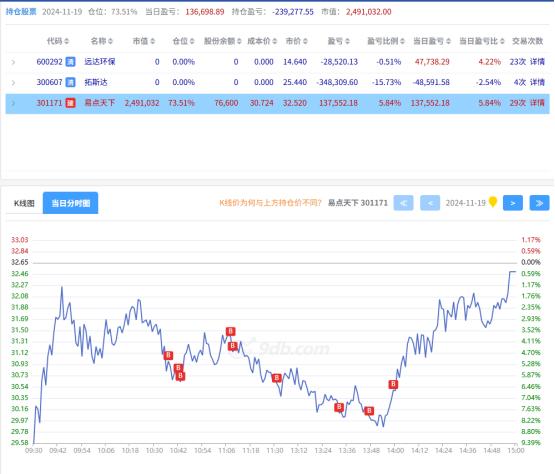
Task: Sort table by 市值 column header
Action: click(x=144, y=41)
